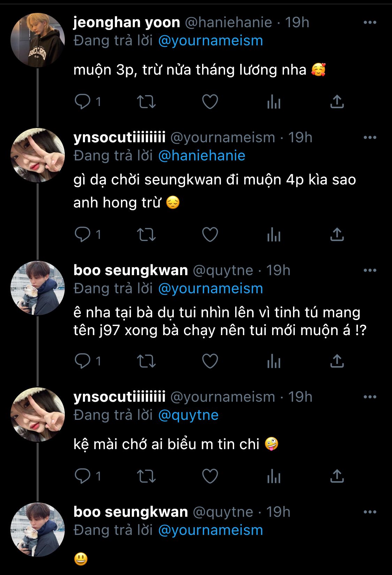Share ynsocutiiiiiiii's reply to @quytne
Viewport: 392px width, 575px height.
(337, 476)
